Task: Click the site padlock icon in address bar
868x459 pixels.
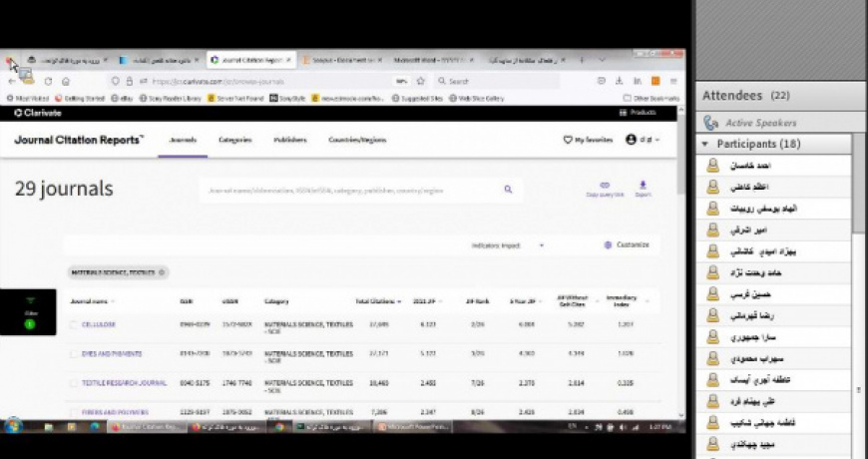Action: coord(129,81)
